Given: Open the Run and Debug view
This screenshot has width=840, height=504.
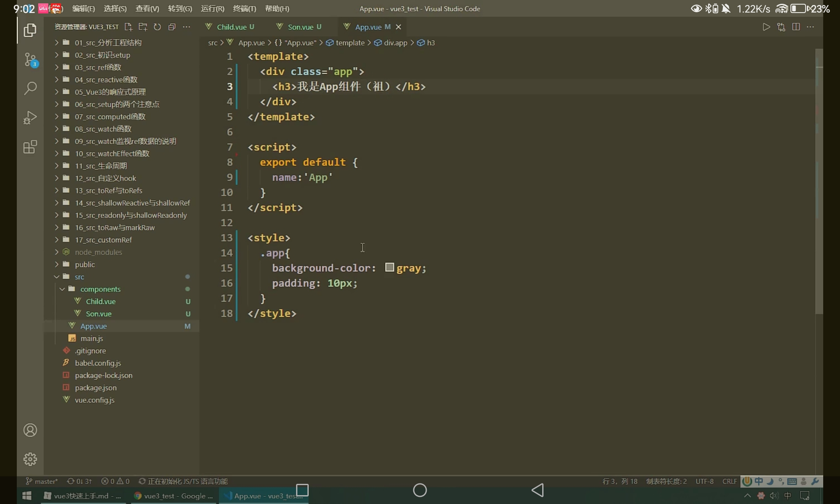Looking at the screenshot, I should pyautogui.click(x=30, y=118).
